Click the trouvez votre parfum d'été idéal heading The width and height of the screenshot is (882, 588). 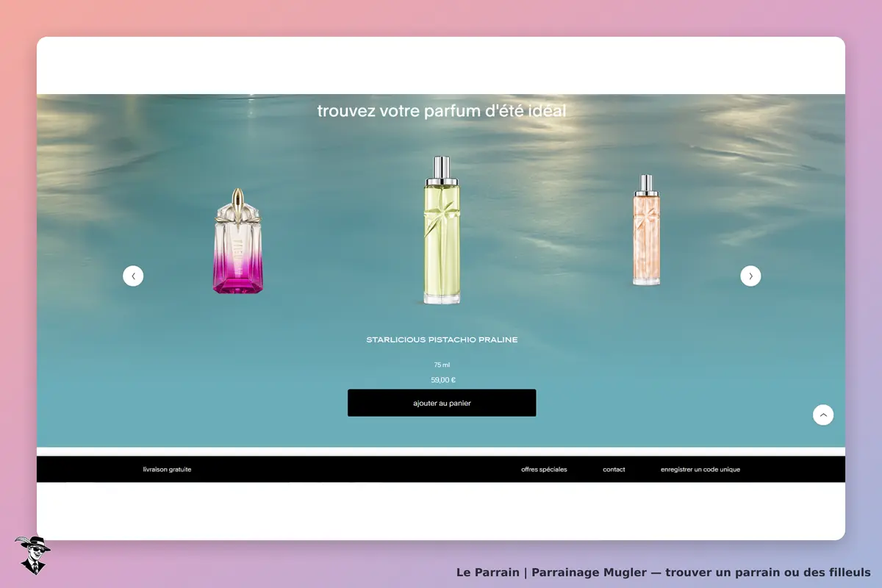pos(442,111)
